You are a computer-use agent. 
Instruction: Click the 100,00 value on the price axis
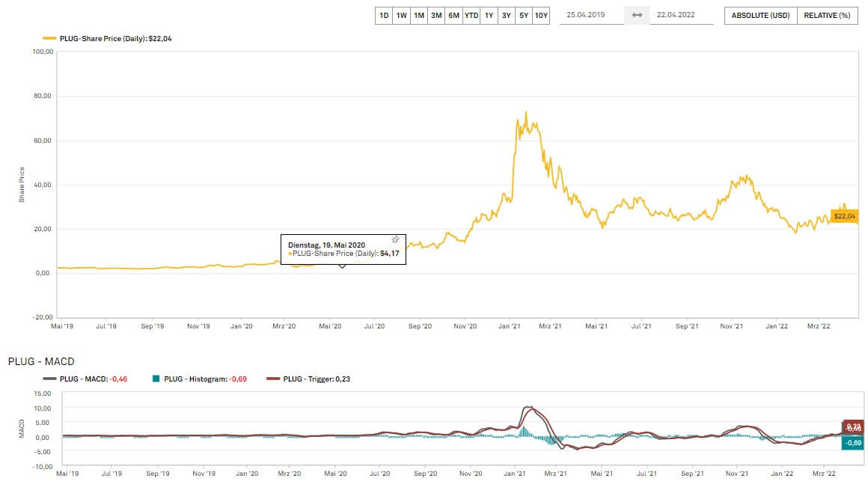(43, 52)
